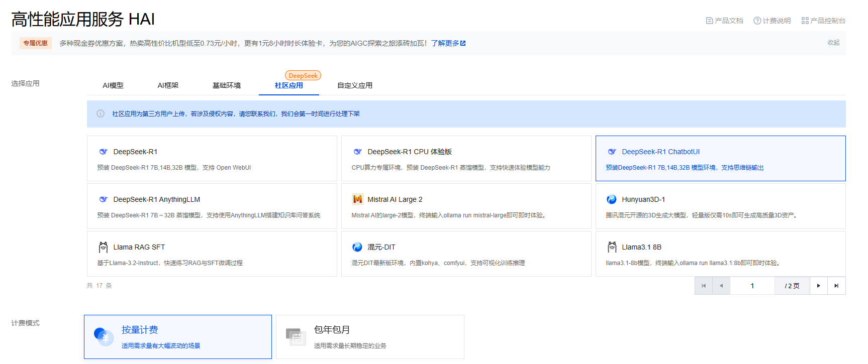868x364 pixels.
Task: Click the 共 17 条 total count text
Action: (99, 286)
